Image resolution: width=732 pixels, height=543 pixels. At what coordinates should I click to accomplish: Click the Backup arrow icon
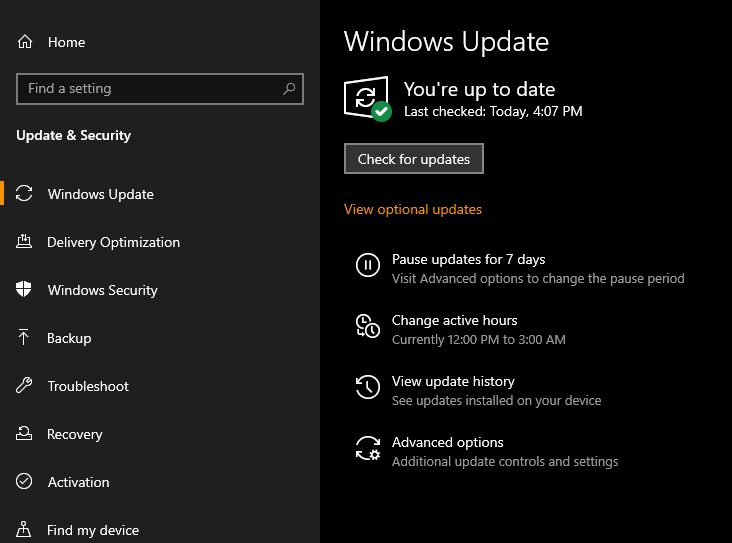(x=25, y=338)
